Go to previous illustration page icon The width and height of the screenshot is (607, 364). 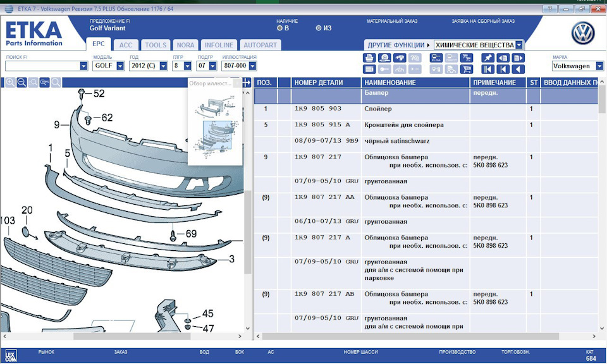pos(503,58)
